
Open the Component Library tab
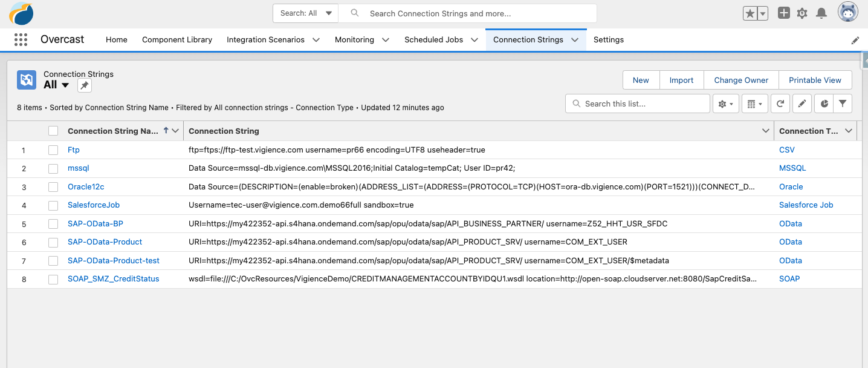click(x=177, y=40)
